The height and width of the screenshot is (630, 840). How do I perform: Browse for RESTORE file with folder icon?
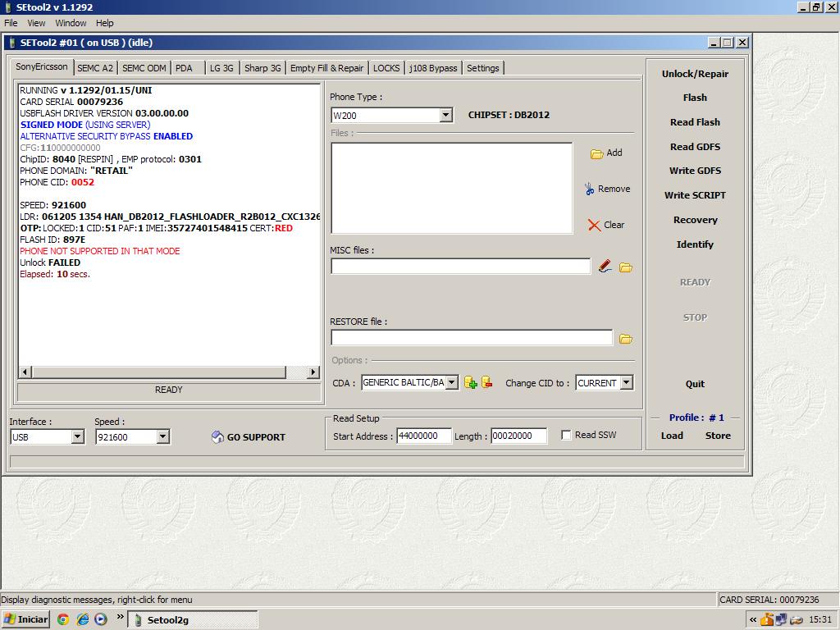[626, 339]
